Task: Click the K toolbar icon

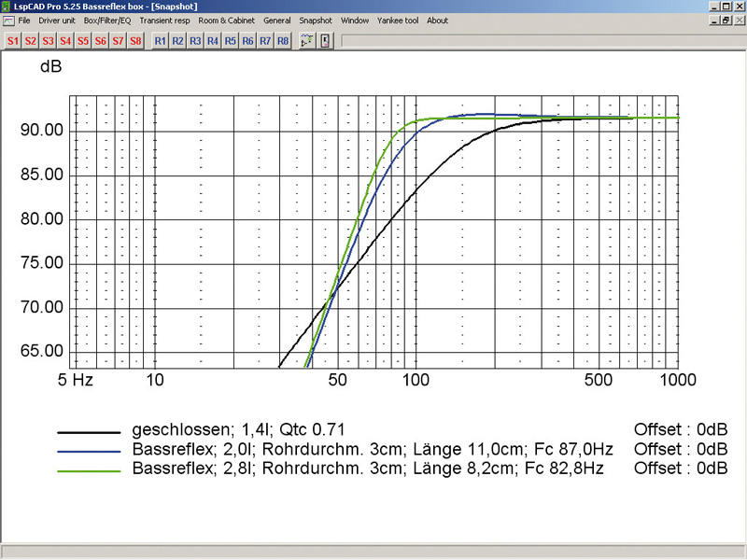Action: coord(325,41)
